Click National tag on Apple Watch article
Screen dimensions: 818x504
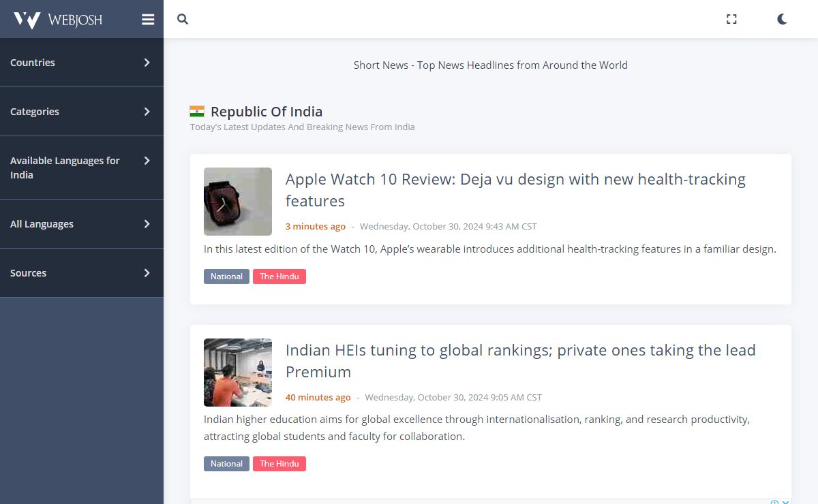226,277
